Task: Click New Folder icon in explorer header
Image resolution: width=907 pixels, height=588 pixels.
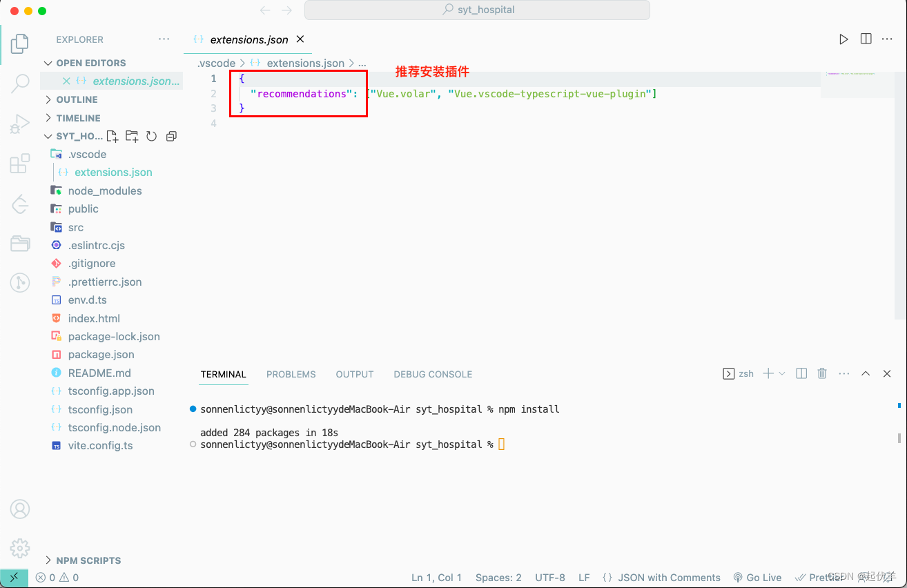Action: 132,136
